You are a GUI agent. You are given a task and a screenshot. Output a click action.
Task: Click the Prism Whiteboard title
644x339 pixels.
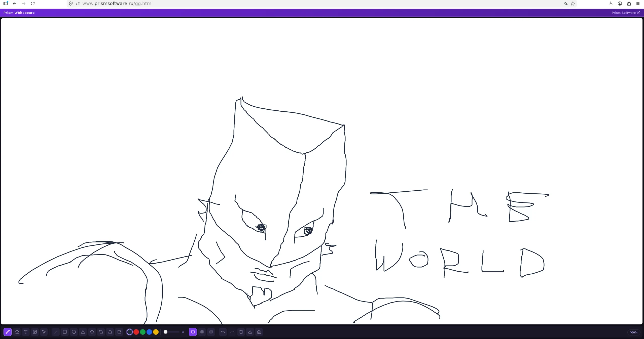click(19, 13)
